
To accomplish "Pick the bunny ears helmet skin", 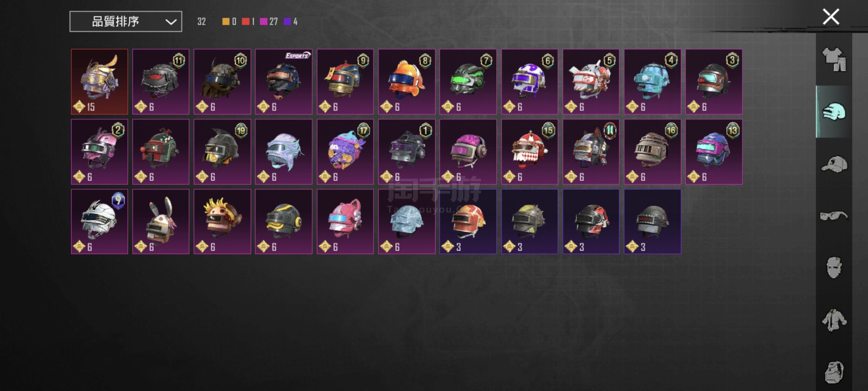I will coord(161,222).
